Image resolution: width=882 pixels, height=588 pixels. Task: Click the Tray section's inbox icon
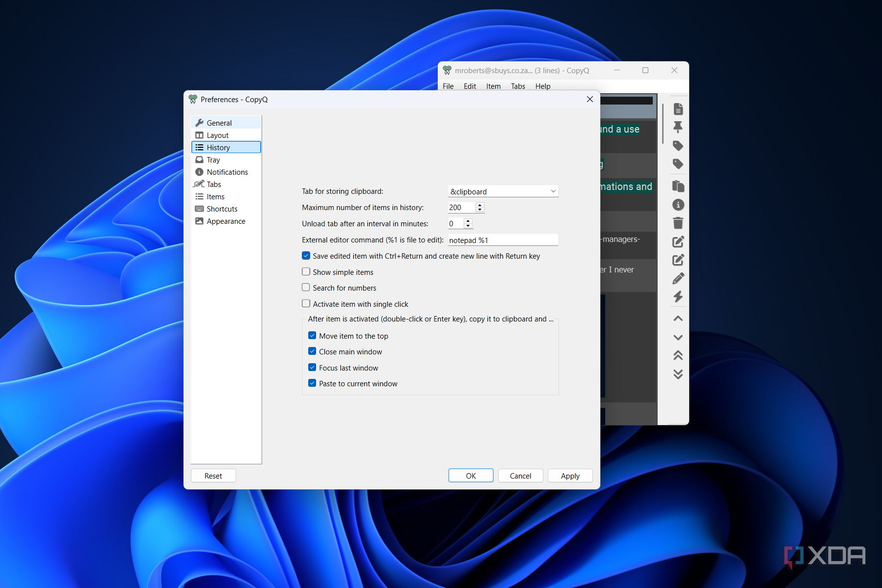click(x=199, y=160)
